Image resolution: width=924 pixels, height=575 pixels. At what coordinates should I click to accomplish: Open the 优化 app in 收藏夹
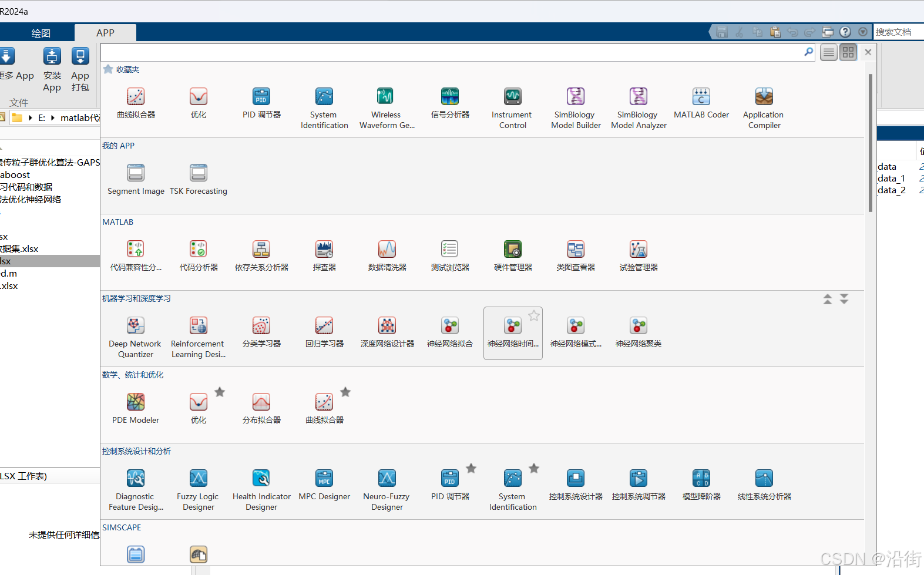(199, 103)
